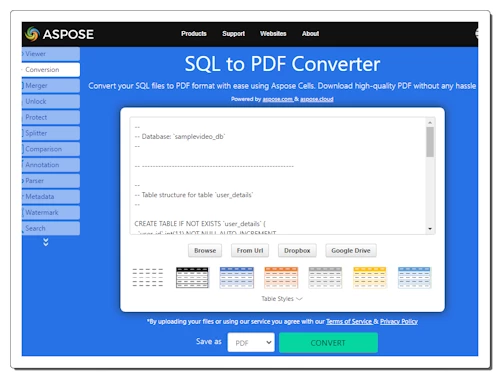
Task: Select Search in the sidebar
Action: 51,228
